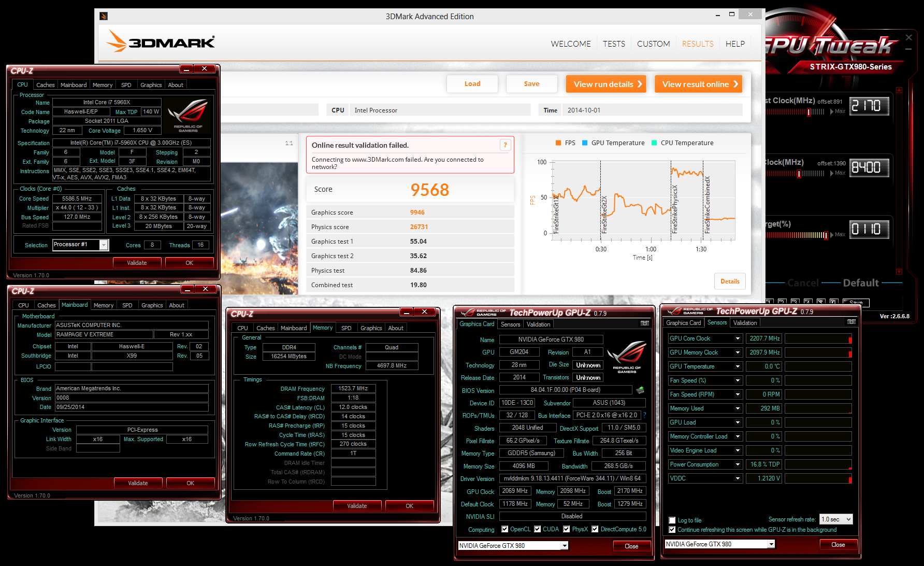
Task: Expand the Fan Speed (RPM) sensor dropdown
Action: click(738, 394)
